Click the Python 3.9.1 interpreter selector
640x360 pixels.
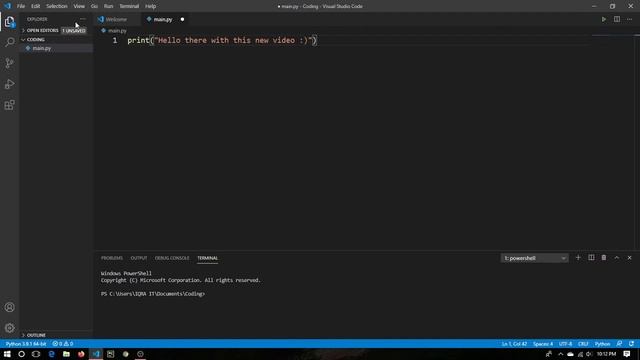(x=26, y=344)
